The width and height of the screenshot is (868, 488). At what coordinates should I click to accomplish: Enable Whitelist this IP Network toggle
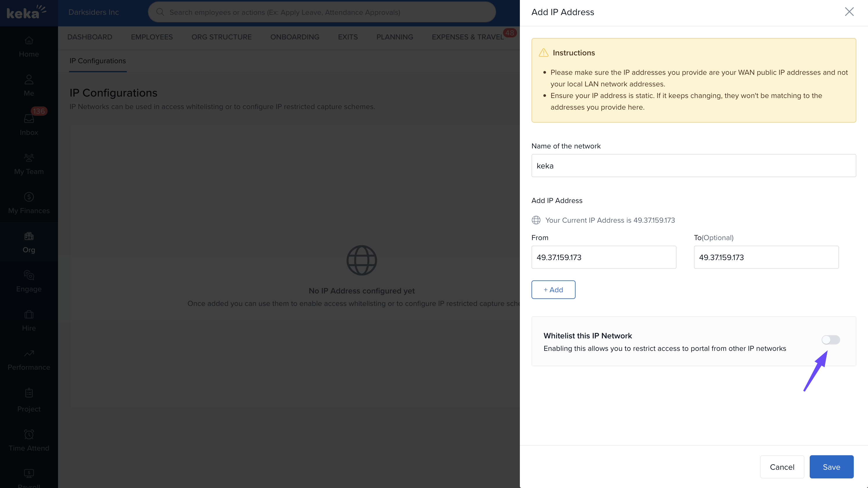[x=830, y=340]
